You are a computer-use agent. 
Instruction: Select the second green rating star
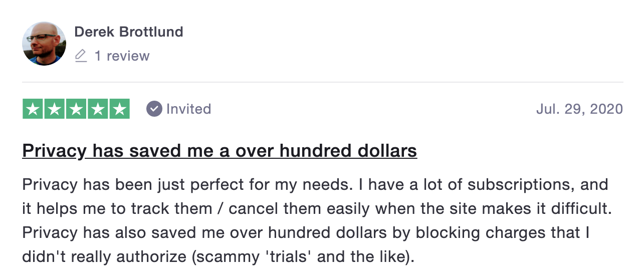click(x=55, y=109)
